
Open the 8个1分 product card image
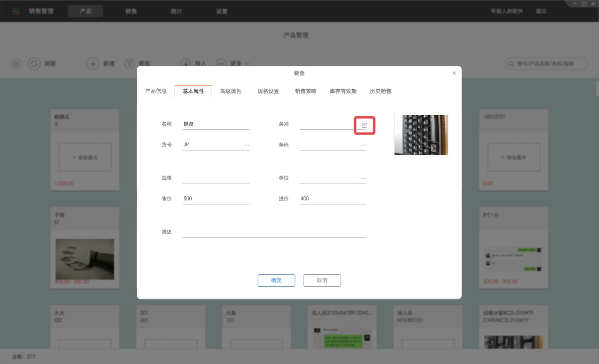pyautogui.click(x=513, y=258)
